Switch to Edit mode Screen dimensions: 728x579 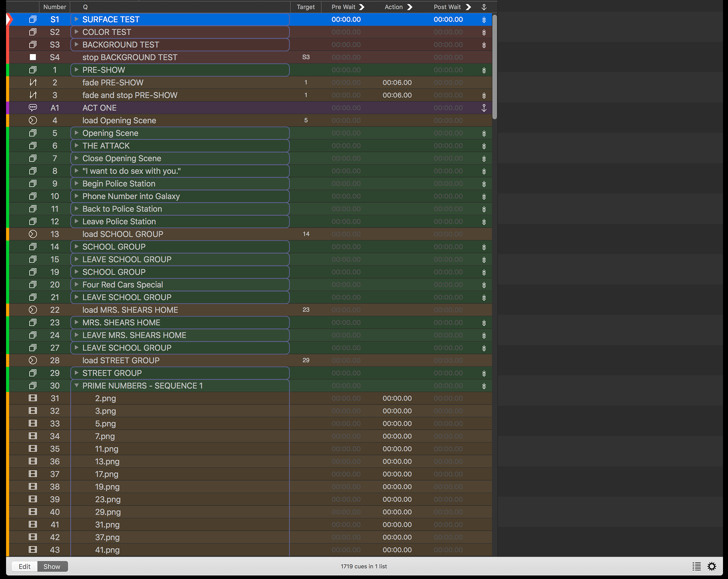[24, 566]
